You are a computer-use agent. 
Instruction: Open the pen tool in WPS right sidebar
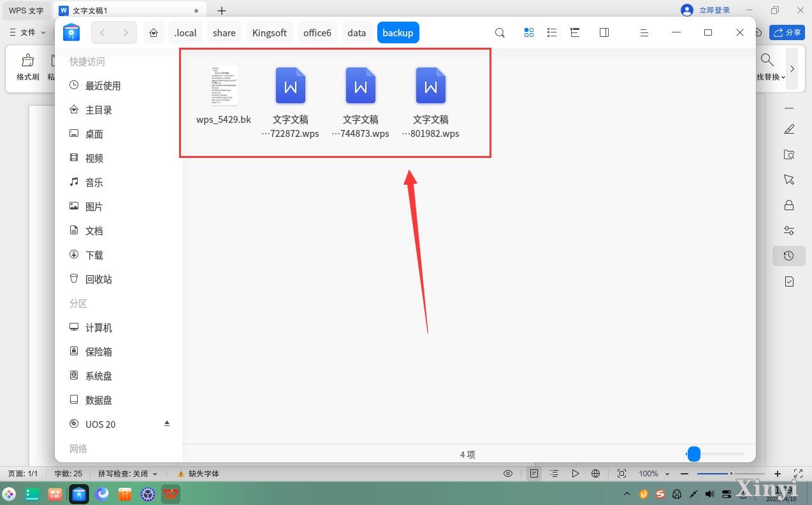[789, 129]
